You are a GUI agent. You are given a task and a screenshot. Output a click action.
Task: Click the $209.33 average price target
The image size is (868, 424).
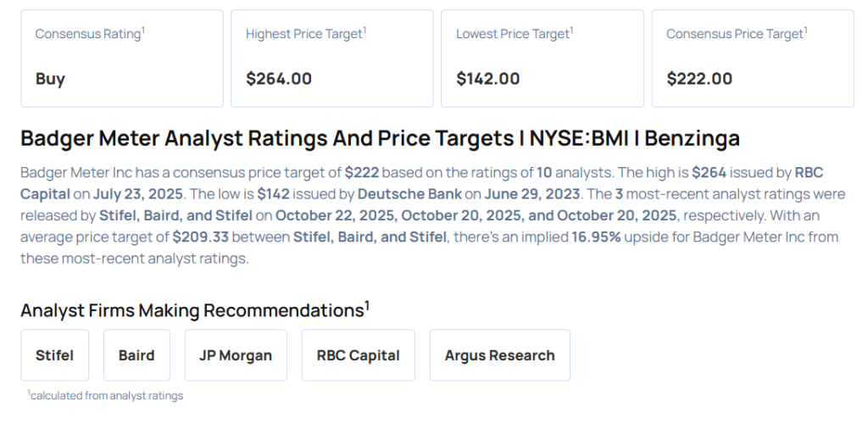tap(201, 237)
